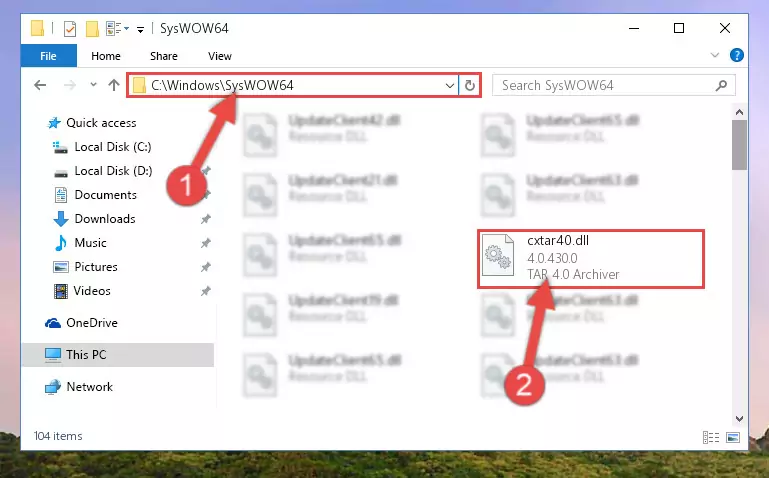Go up one folder level
769x478 pixels.
(114, 85)
